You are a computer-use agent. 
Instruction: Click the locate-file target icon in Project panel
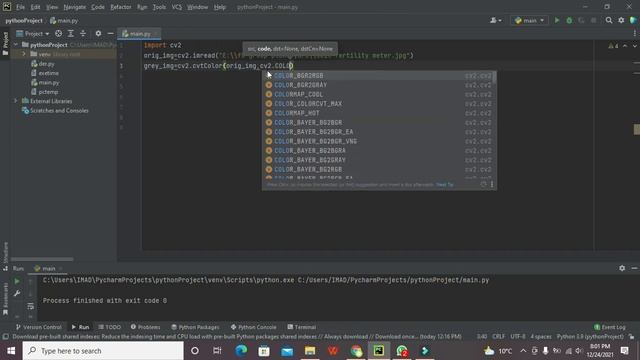(x=58, y=33)
